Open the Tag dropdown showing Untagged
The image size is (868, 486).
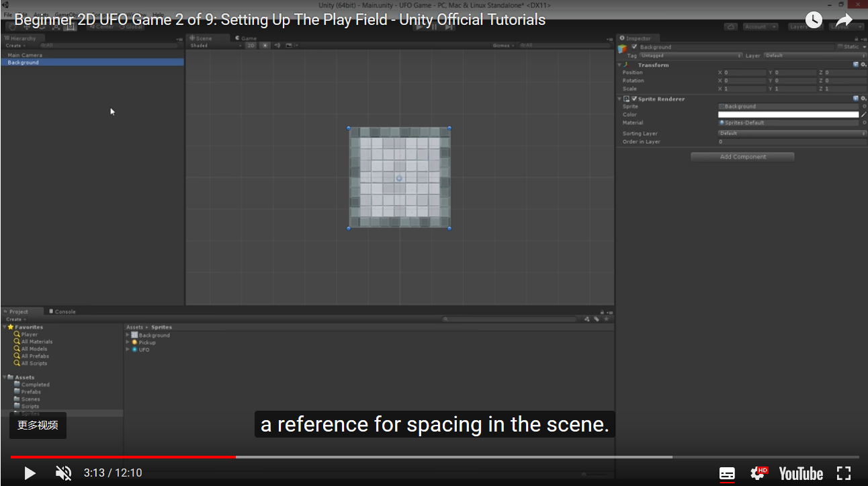coord(691,56)
